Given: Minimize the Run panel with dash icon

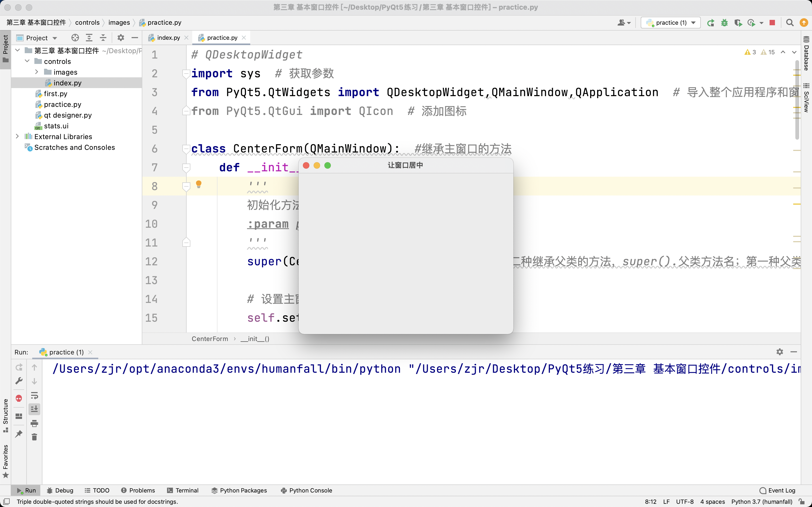Looking at the screenshot, I should pos(793,352).
